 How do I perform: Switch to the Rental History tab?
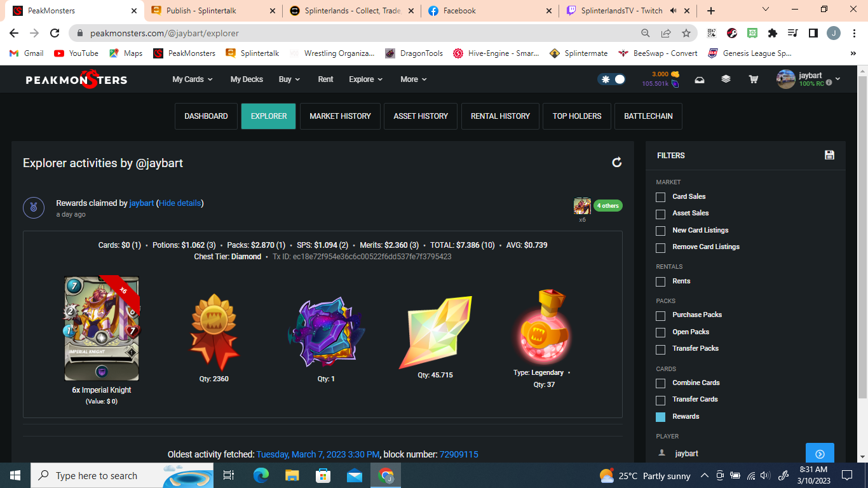(x=500, y=116)
